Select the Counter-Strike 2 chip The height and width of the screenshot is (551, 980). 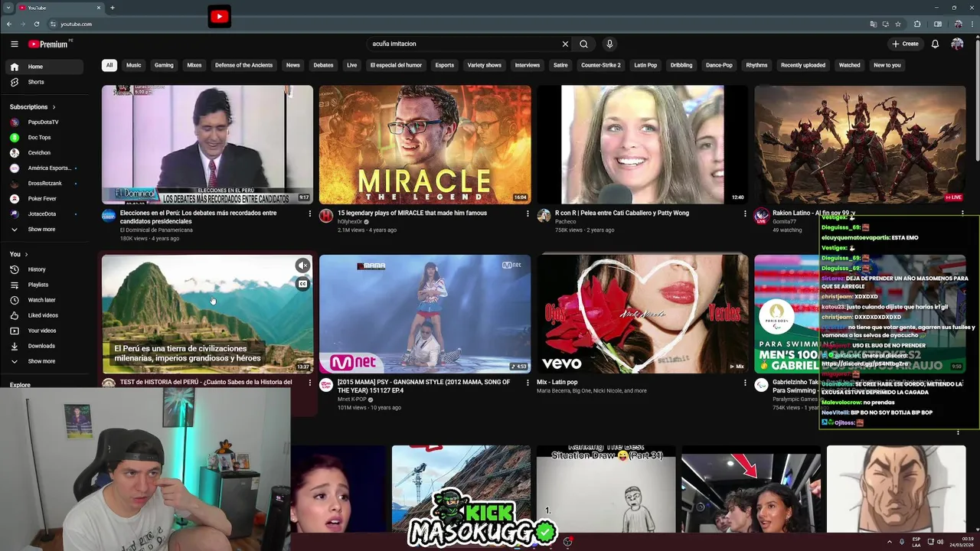(x=601, y=65)
